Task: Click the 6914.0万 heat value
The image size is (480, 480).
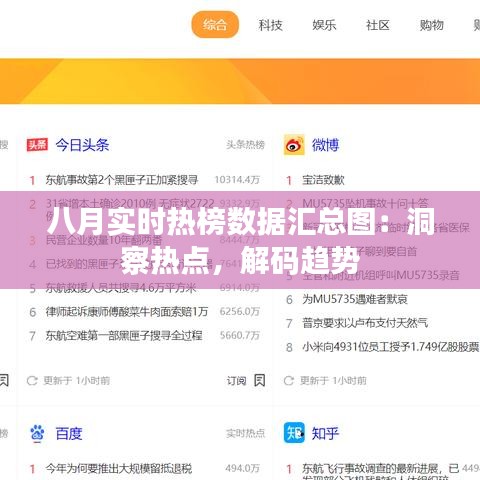Action: tap(240, 288)
